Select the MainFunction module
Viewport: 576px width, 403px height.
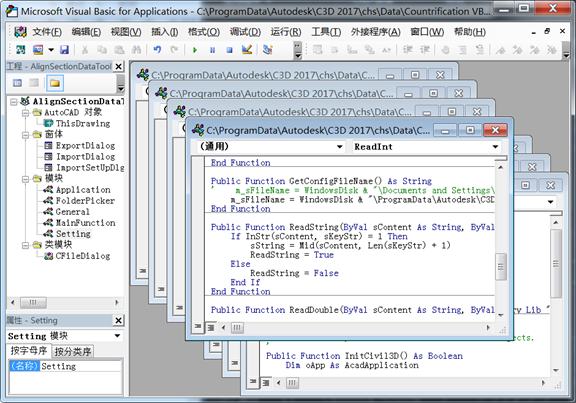coord(85,223)
